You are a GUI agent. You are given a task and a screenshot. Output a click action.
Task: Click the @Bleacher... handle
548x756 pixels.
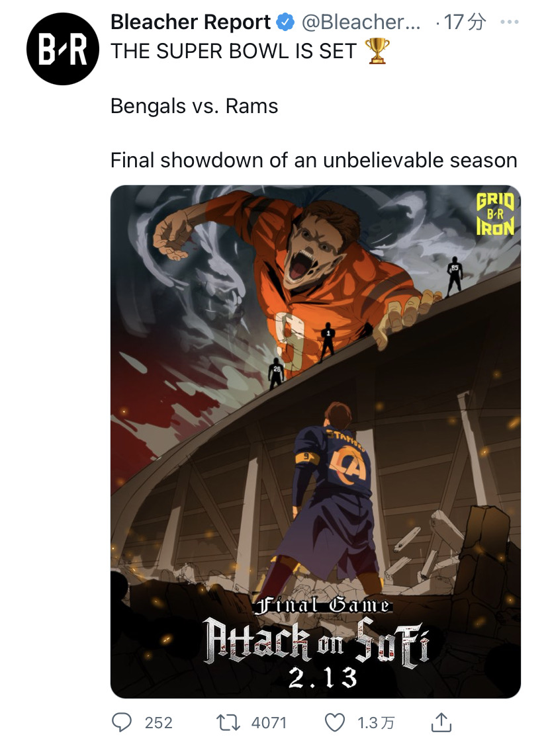pos(361,22)
